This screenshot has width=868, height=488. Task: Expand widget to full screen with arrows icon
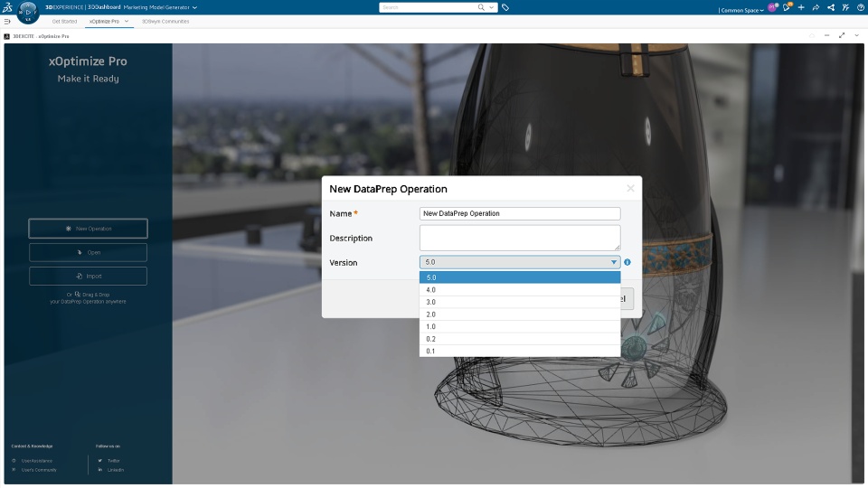pyautogui.click(x=842, y=35)
